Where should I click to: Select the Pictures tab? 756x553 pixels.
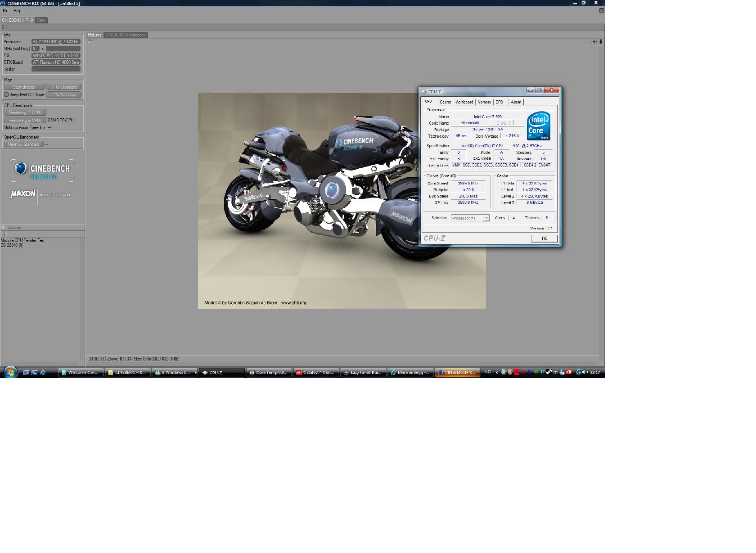coord(94,35)
